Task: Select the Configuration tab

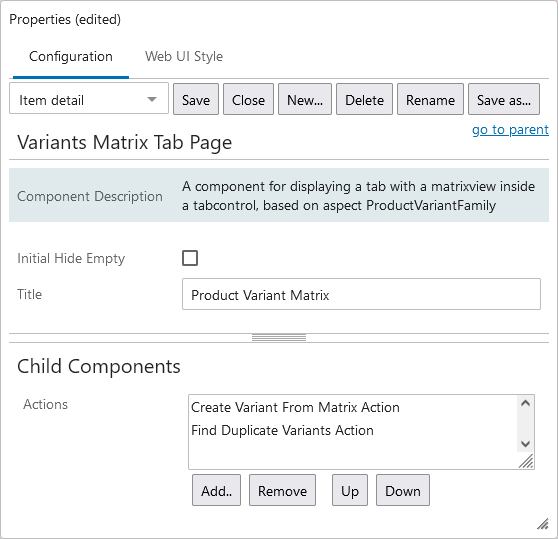Action: [71, 56]
